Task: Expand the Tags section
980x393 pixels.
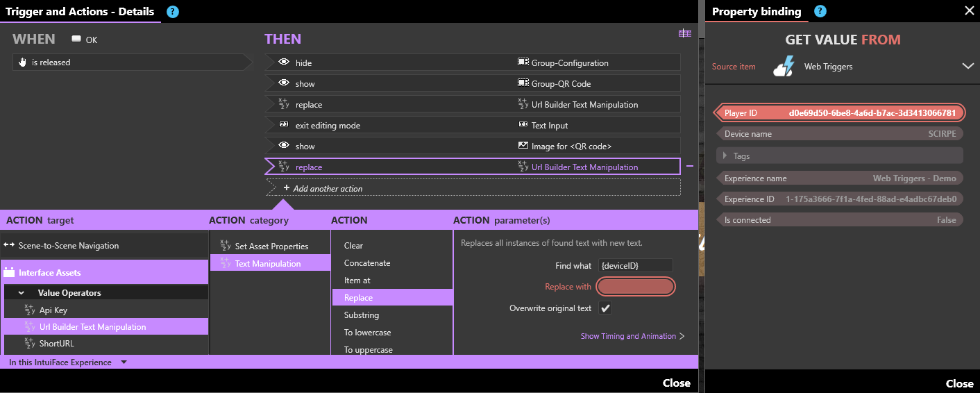Action: (x=725, y=156)
